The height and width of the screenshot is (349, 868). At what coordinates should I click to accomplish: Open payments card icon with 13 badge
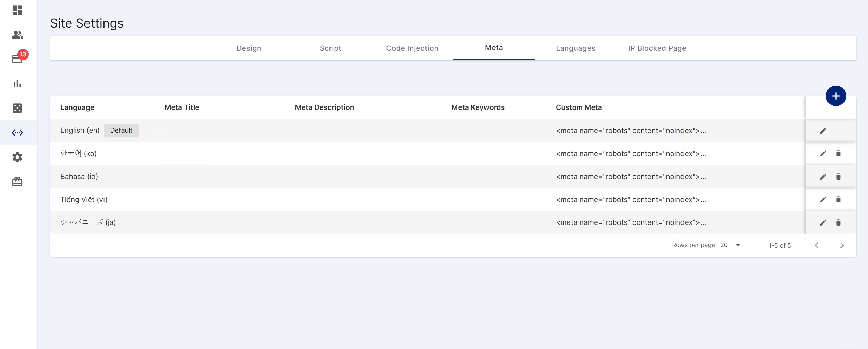[17, 59]
